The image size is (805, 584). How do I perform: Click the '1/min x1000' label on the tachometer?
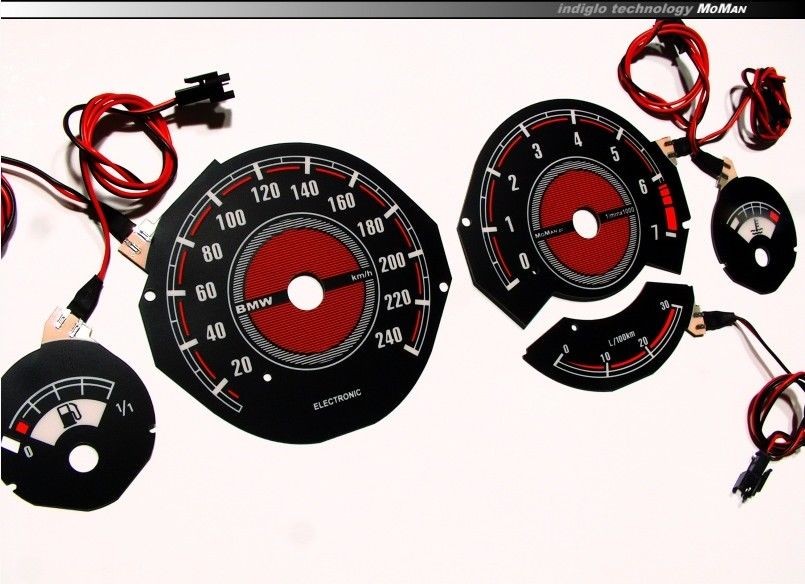pos(620,212)
